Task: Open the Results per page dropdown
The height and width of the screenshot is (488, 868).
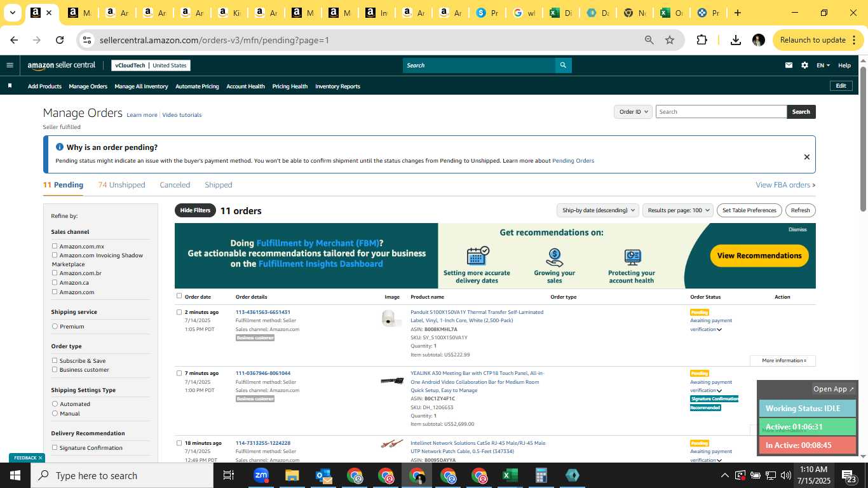Action: [677, 210]
